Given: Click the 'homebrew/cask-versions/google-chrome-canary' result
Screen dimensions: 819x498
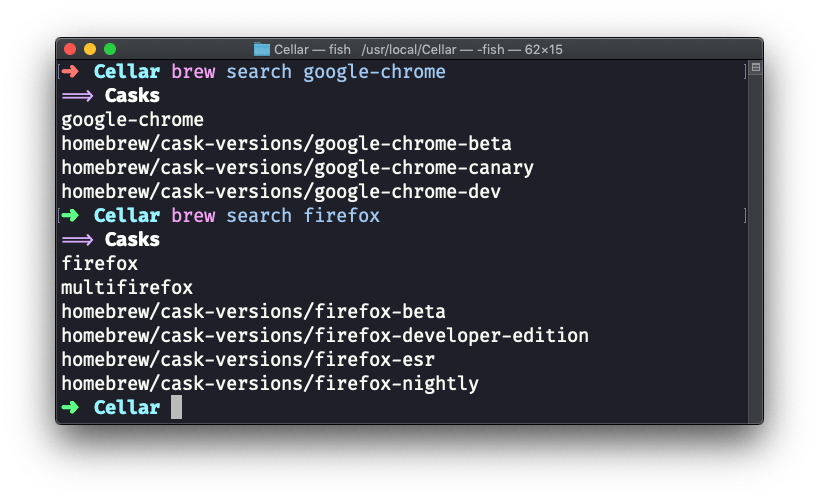Looking at the screenshot, I should pos(297,168).
